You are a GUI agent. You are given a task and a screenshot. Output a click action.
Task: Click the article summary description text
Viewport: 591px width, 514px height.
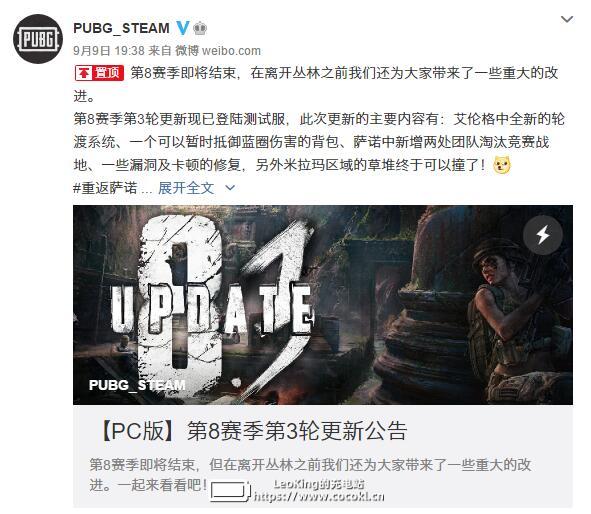(x=310, y=474)
